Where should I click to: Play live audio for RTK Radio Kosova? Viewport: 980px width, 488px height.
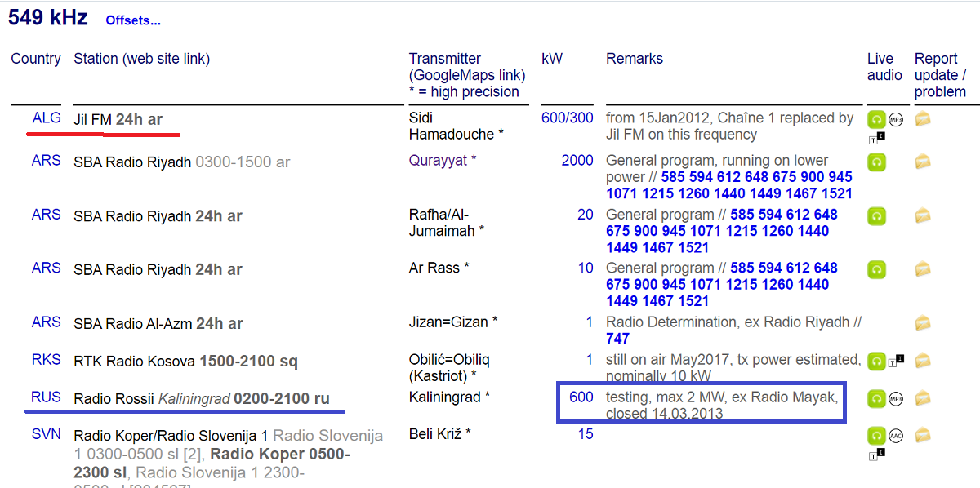click(x=876, y=361)
